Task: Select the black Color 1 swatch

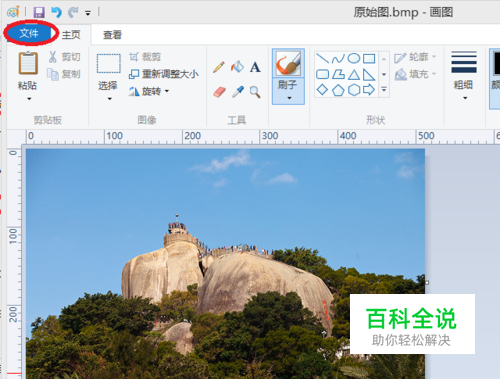Action: pos(497,63)
